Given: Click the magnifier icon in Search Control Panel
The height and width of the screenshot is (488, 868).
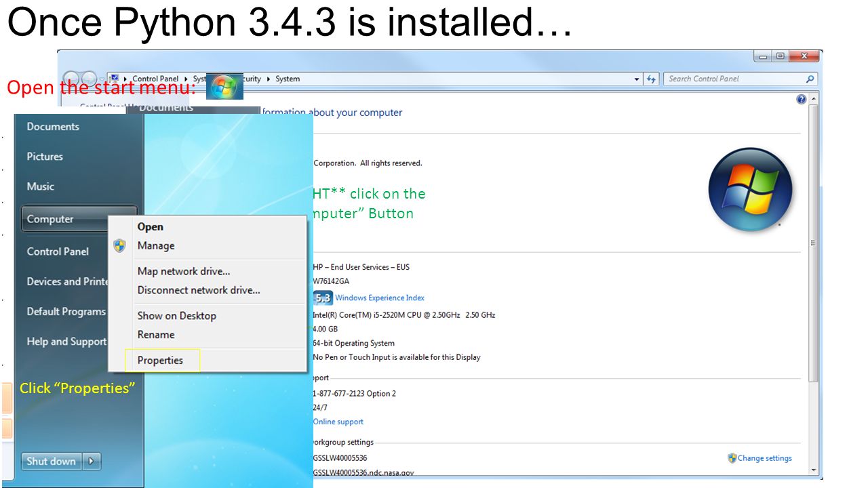Looking at the screenshot, I should 810,79.
